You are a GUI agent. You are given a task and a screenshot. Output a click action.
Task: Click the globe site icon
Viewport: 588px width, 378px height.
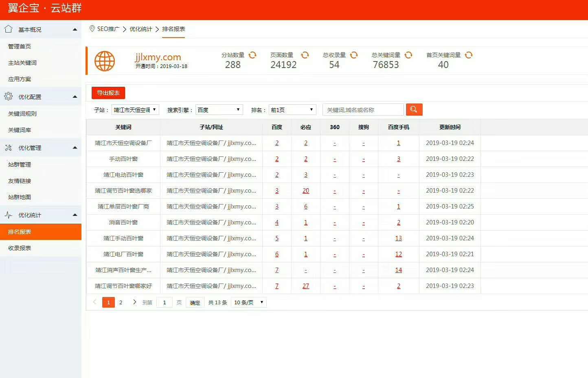[x=105, y=61]
